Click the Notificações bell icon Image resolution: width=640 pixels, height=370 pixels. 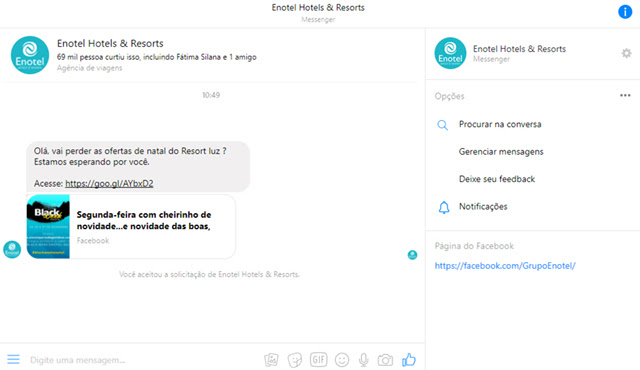(x=444, y=207)
